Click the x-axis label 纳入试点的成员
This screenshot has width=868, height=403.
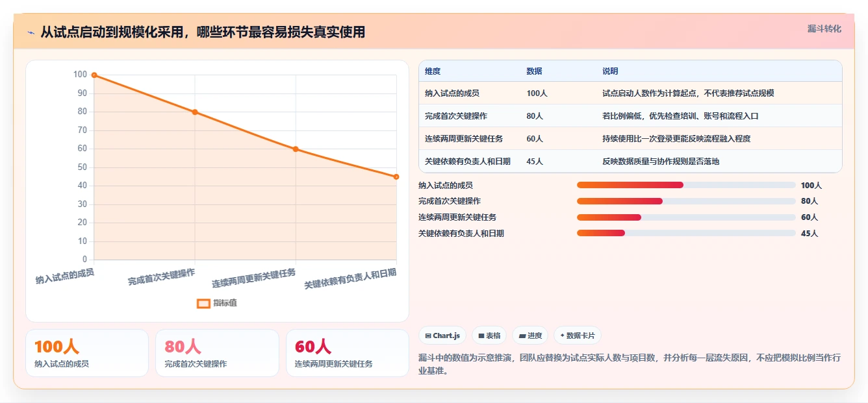(x=65, y=276)
